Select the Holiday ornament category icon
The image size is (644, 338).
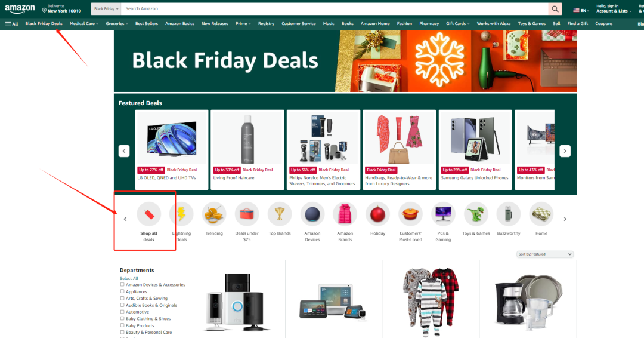tap(377, 214)
